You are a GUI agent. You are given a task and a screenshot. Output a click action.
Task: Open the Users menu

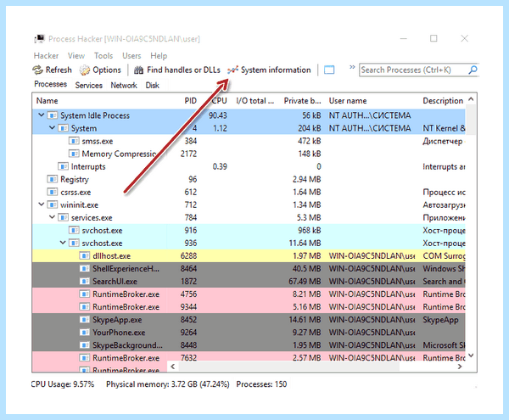coord(131,56)
